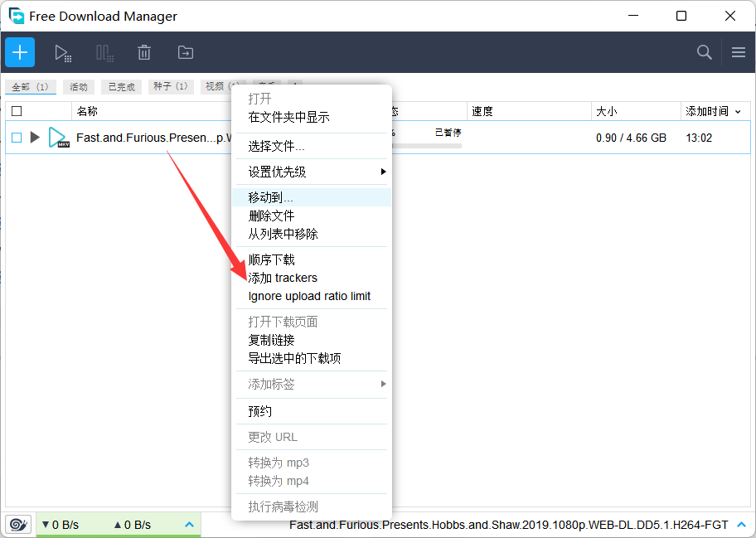The height and width of the screenshot is (538, 756).
Task: Click Fast.and.Furious.Presen file name
Action: (154, 138)
